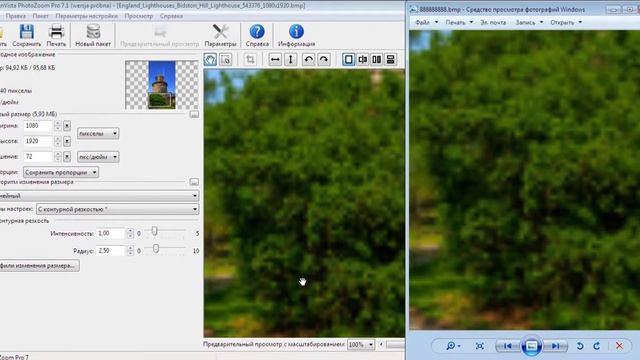The image size is (640, 360).
Task: Open Правка menu in PhotoZoom
Action: 16,16
